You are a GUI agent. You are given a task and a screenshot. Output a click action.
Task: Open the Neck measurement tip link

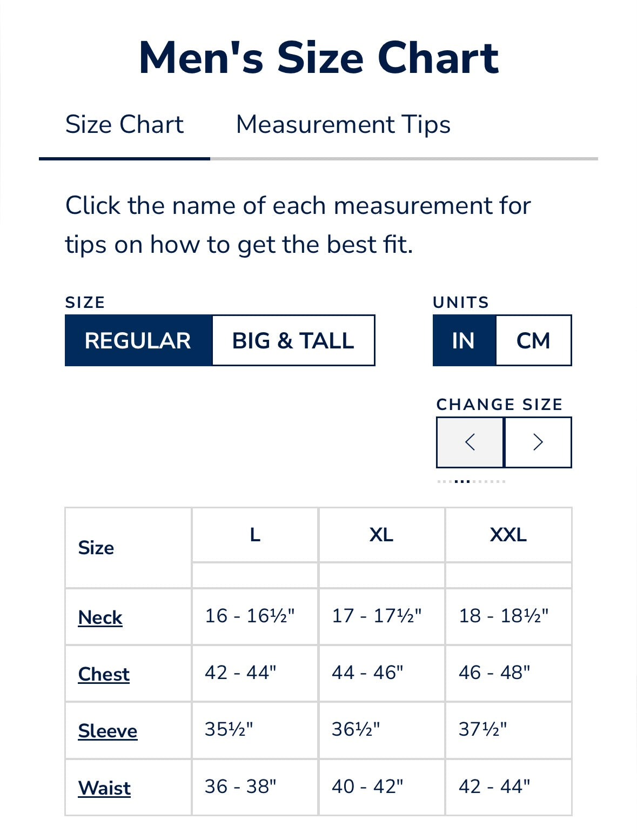click(100, 617)
